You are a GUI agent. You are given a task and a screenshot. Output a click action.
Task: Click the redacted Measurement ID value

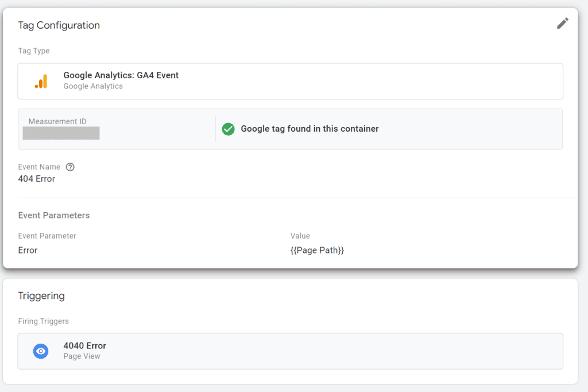[61, 133]
